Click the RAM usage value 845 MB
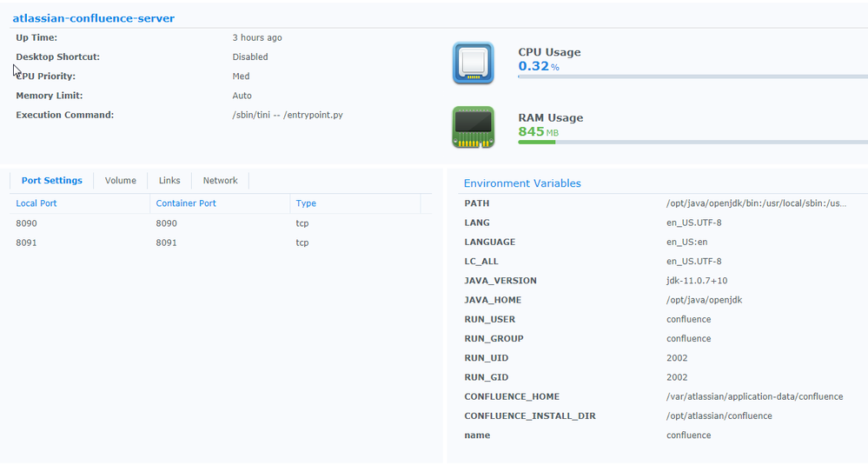The image size is (868, 472). (x=538, y=132)
